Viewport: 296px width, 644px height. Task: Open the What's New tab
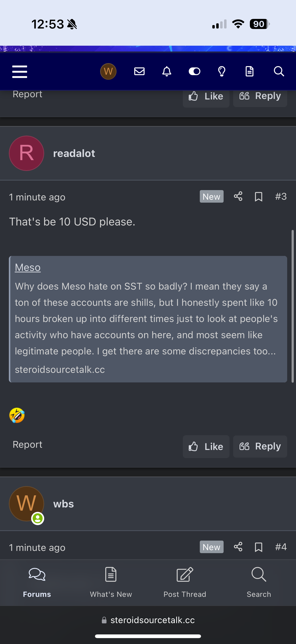point(111,583)
